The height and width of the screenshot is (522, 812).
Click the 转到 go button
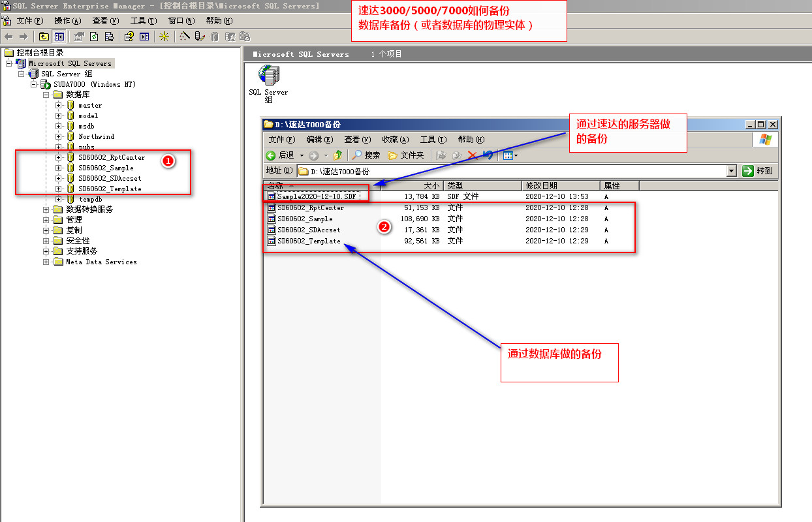(758, 171)
